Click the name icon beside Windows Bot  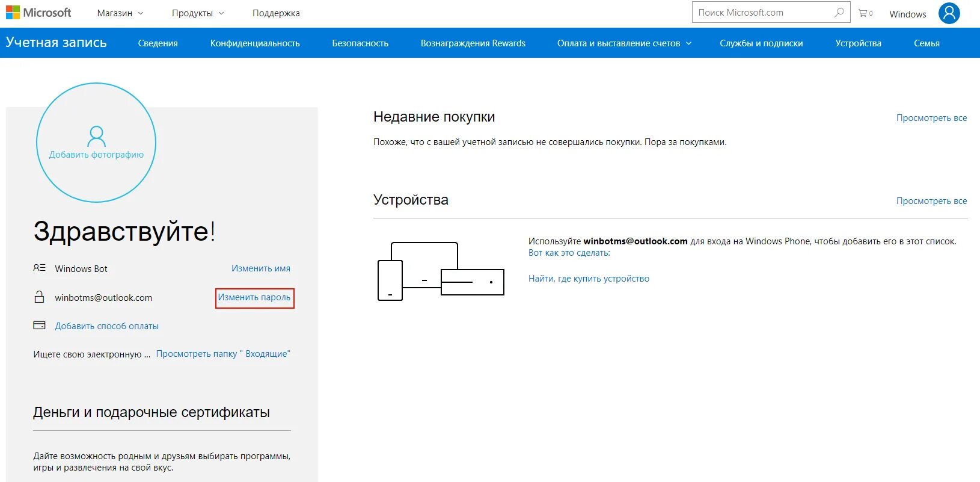[39, 268]
